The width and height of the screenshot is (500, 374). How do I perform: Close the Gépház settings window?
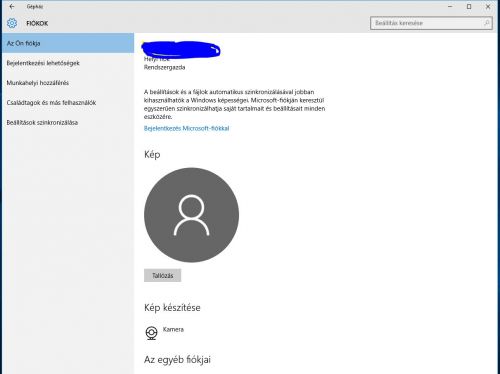point(488,6)
